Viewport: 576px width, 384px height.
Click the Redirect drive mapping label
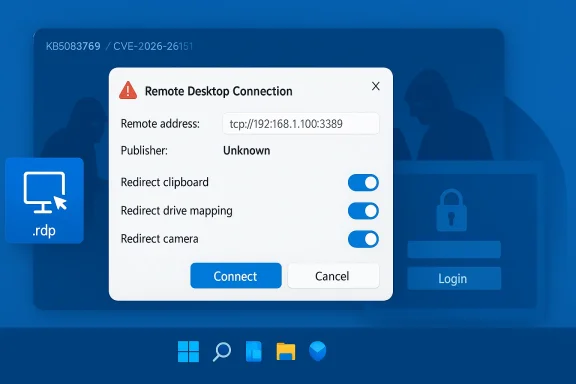tap(177, 211)
